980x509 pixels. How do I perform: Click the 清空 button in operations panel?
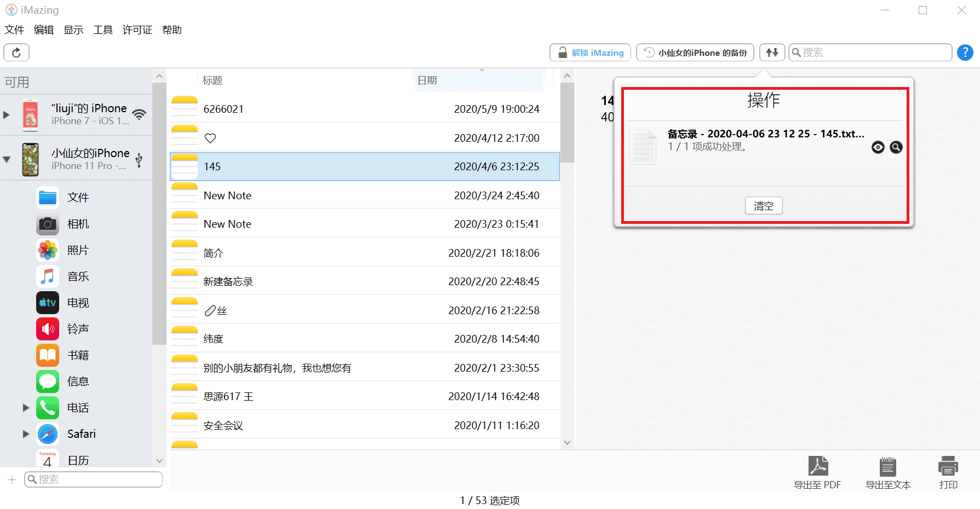tap(763, 206)
